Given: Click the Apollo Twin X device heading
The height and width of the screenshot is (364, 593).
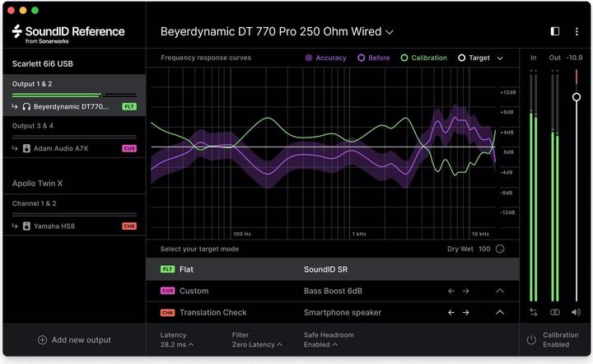Looking at the screenshot, I should 37,184.
